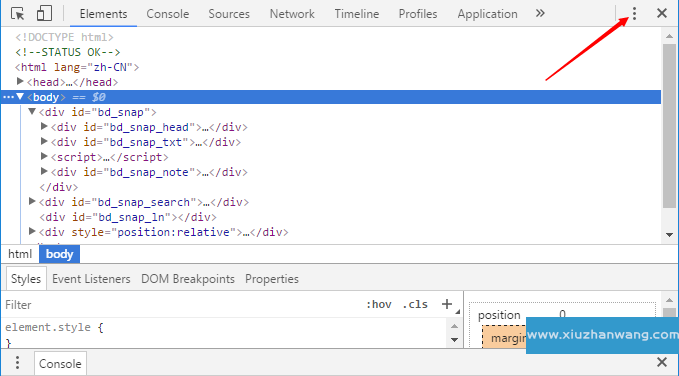The image size is (679, 376).
Task: Add new style rule plus icon
Action: pos(447,304)
